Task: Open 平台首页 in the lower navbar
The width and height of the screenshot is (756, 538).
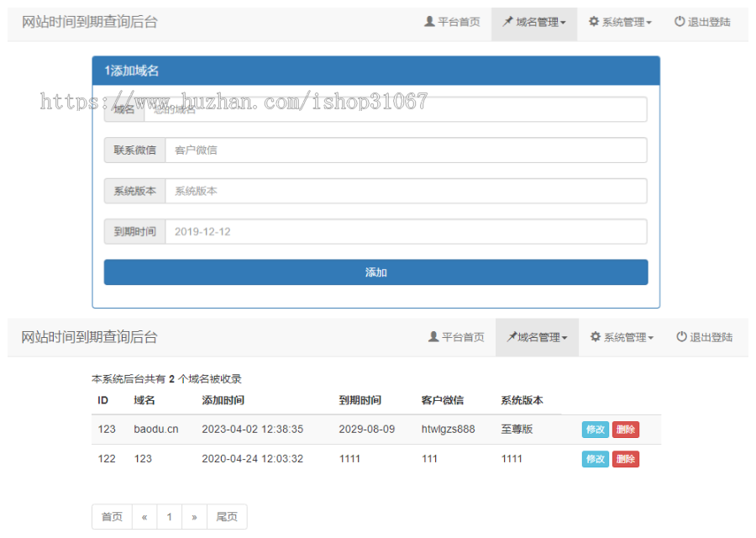Action: (456, 337)
